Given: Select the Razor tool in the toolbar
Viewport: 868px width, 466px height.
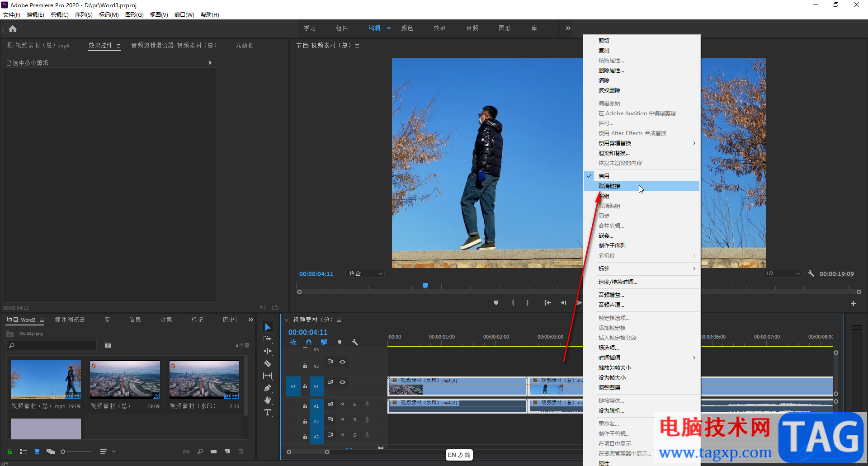Looking at the screenshot, I should click(x=268, y=363).
